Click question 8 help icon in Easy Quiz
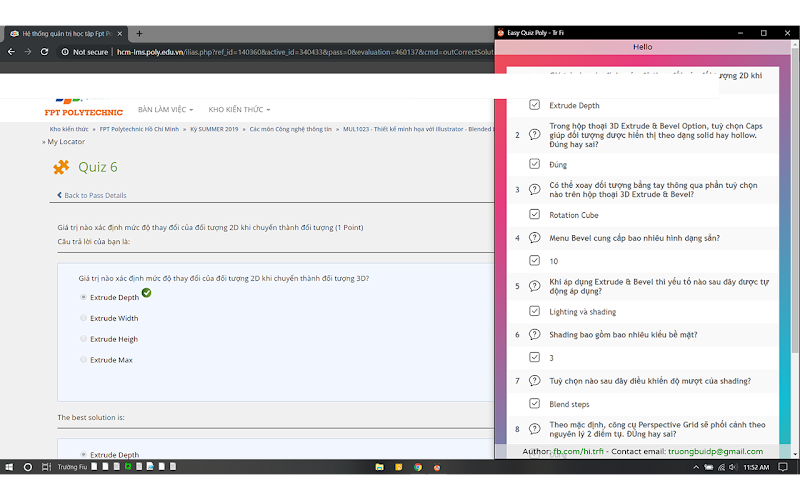This screenshot has width=800, height=500. tap(534, 429)
